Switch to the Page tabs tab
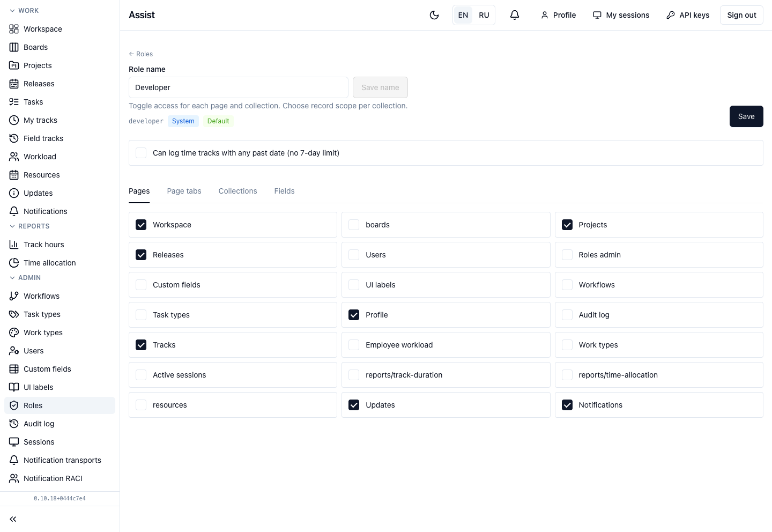The width and height of the screenshot is (772, 532). pos(184,191)
